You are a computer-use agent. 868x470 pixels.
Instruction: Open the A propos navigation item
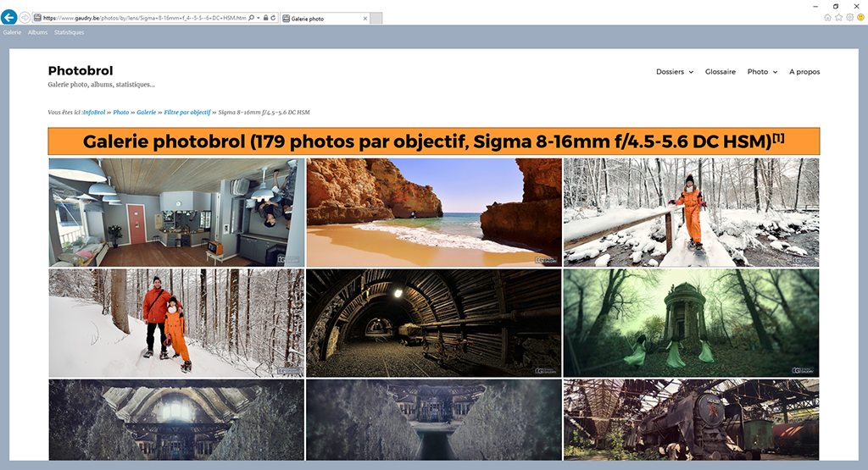pos(804,72)
